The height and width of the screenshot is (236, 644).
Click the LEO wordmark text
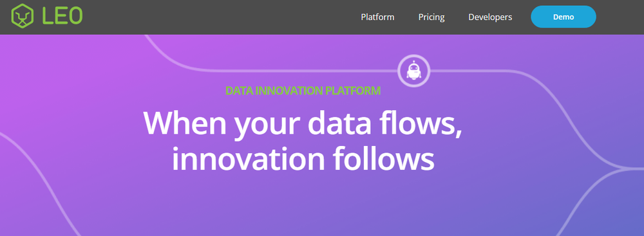62,16
